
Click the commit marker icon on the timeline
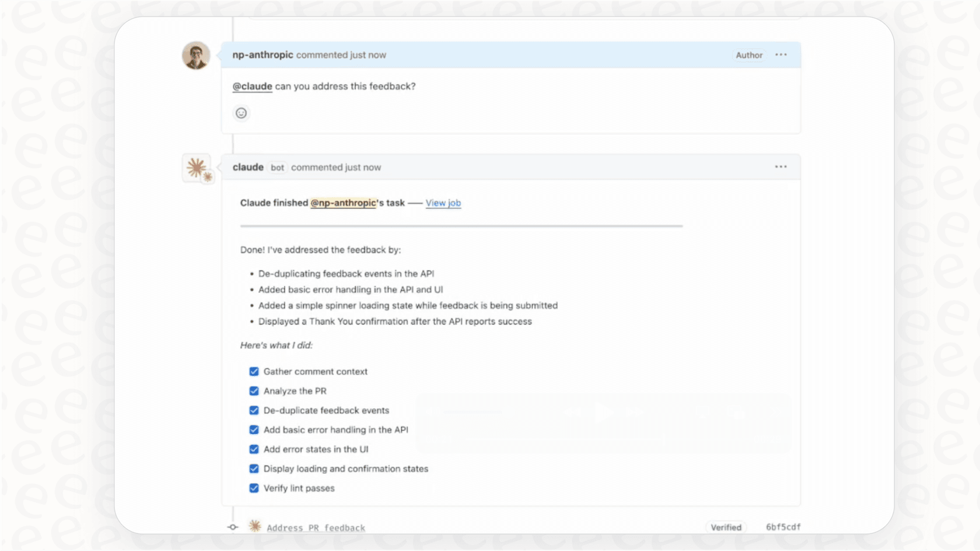point(232,527)
